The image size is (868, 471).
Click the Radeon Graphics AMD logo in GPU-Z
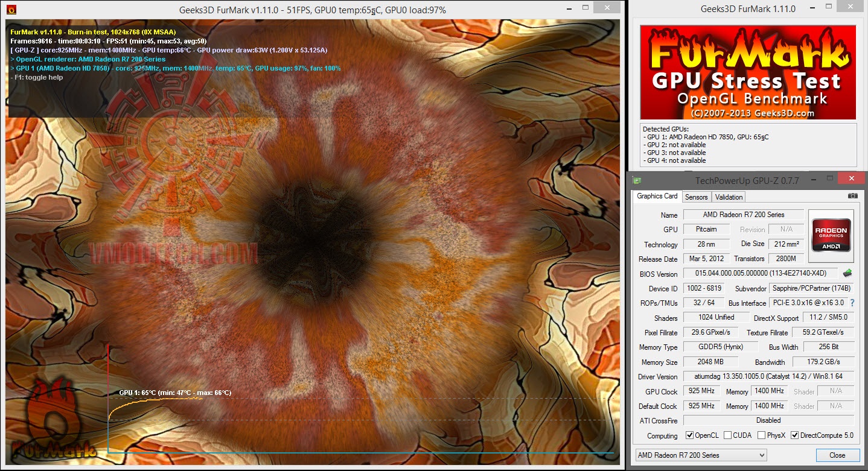tap(831, 235)
